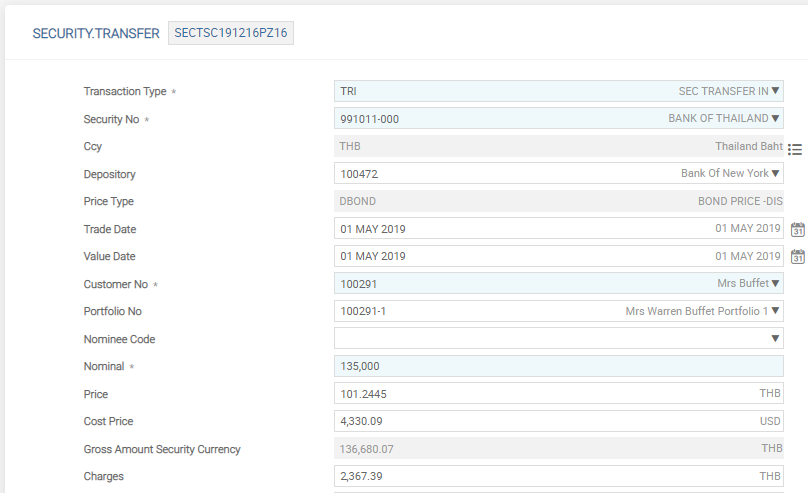Click the list icon beside Ccy

coord(795,150)
